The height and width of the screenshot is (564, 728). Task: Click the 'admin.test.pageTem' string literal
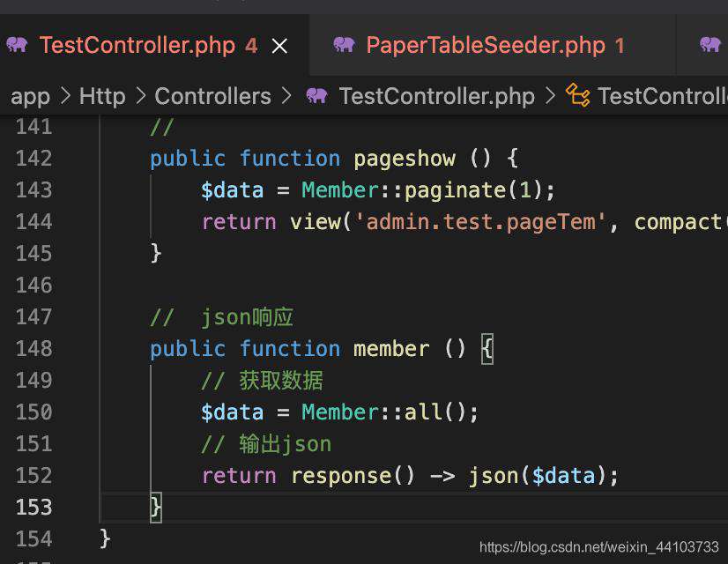tap(480, 222)
